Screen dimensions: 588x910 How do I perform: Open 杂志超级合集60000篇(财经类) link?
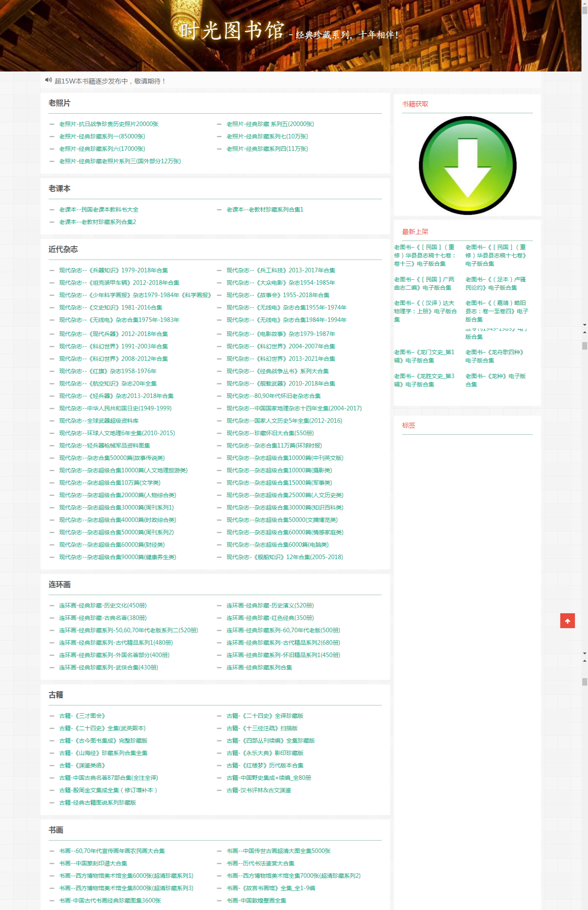(x=112, y=545)
